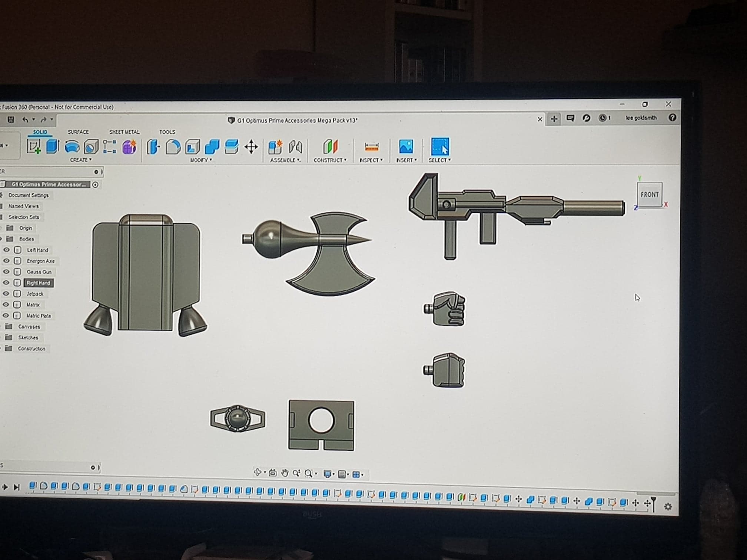This screenshot has height=560, width=747.
Task: Switch to the SHEET METAL tab
Action: click(x=124, y=132)
